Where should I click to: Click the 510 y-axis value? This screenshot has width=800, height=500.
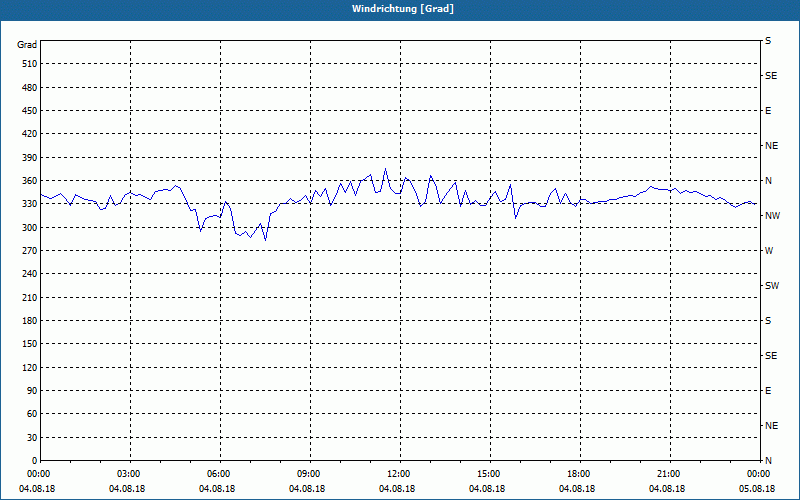pos(29,64)
